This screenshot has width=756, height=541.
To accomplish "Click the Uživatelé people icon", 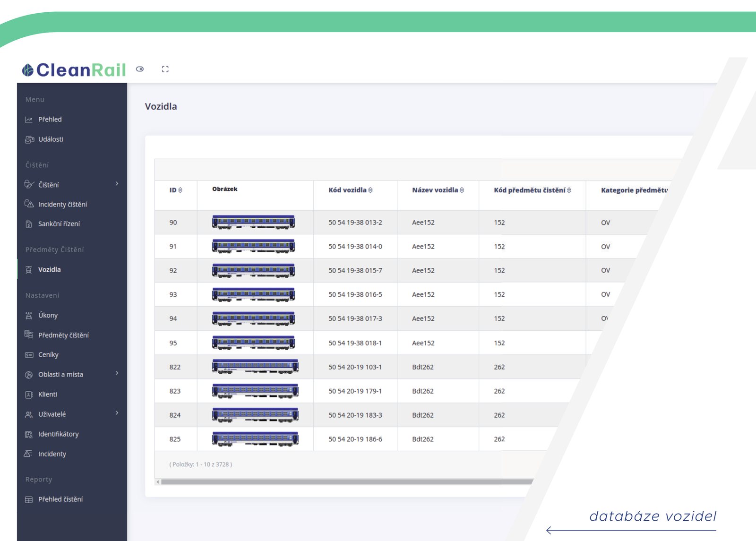I will [x=29, y=414].
